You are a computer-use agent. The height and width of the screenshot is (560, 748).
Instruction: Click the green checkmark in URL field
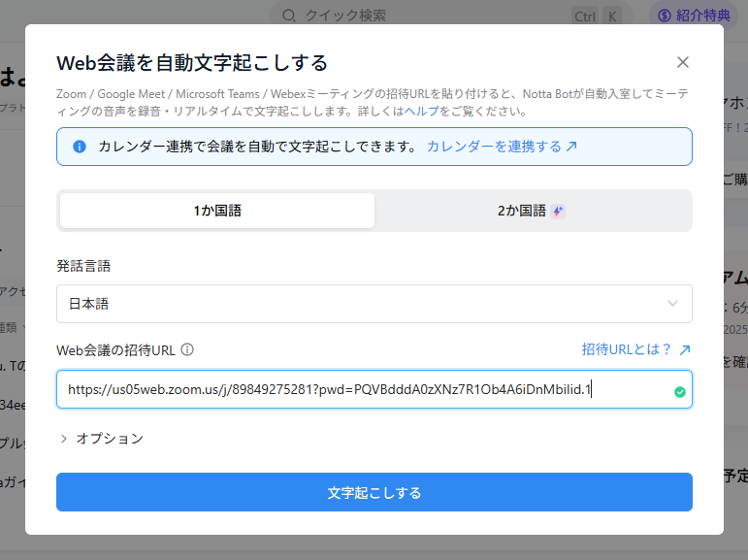(679, 392)
